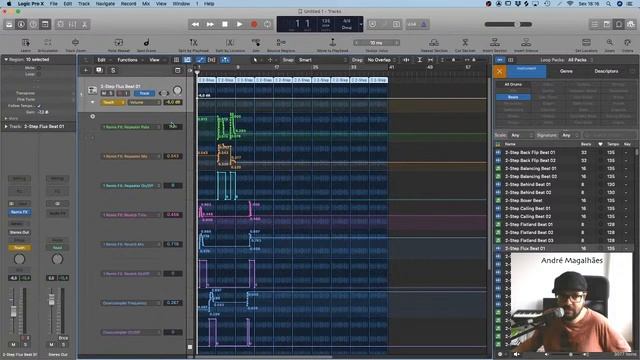The image size is (640, 360).
Task: Open the tracks area Functions menu
Action: (128, 60)
